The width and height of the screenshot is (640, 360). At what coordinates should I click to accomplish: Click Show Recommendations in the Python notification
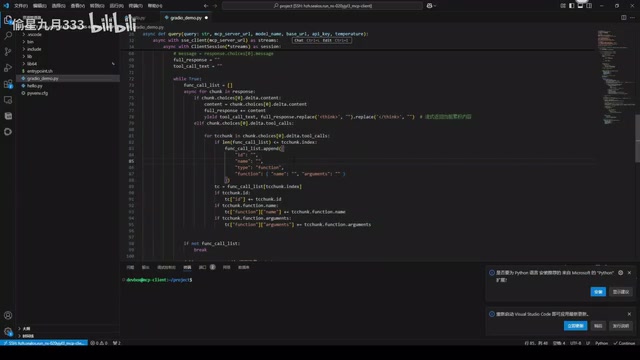coord(621,292)
